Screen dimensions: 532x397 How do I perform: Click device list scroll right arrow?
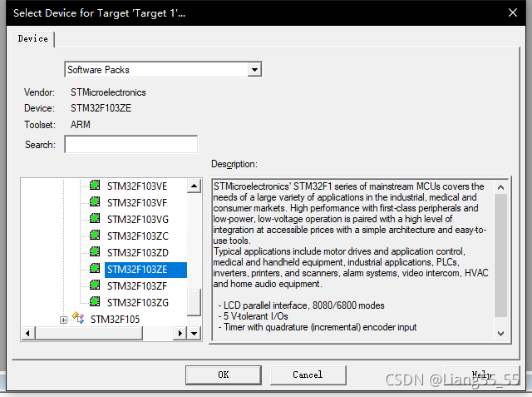pos(180,334)
